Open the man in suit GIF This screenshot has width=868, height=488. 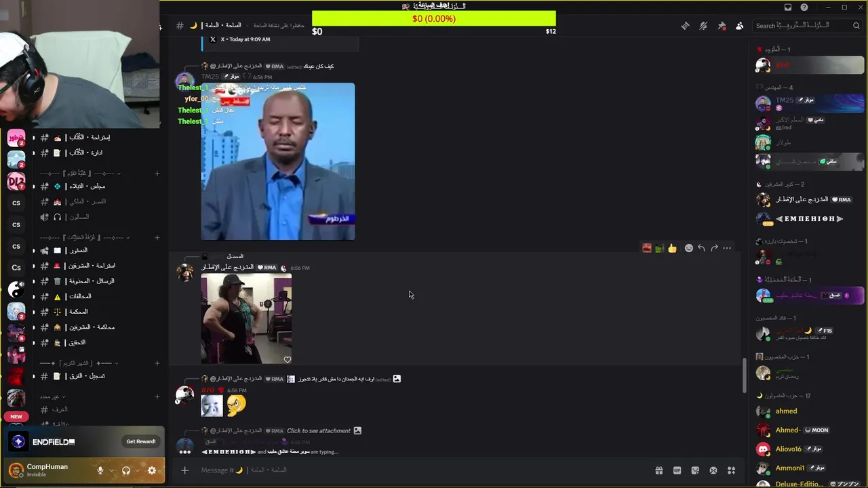[x=278, y=161]
